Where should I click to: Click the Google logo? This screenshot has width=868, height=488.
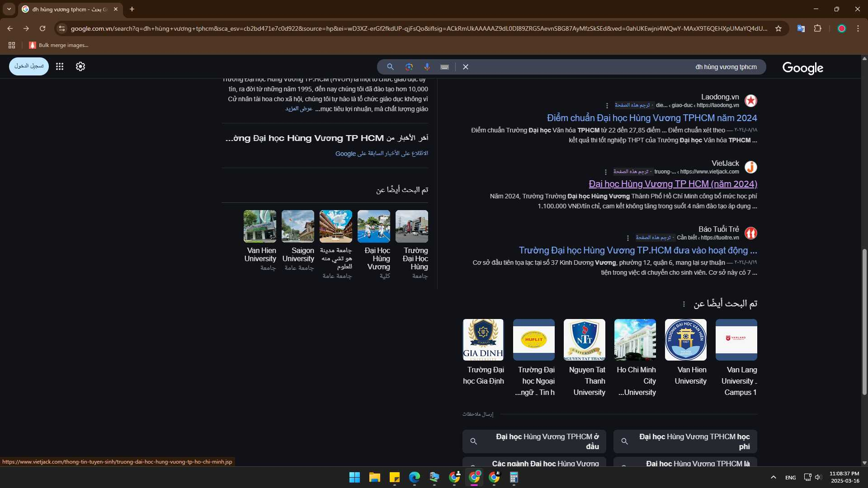pos(803,68)
